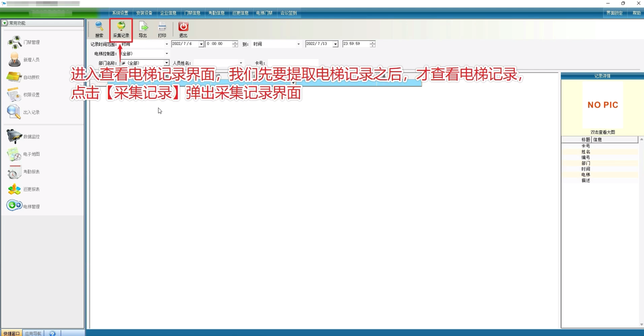Click the 界面锁定 button
The height and width of the screenshot is (336, 644).
point(614,13)
